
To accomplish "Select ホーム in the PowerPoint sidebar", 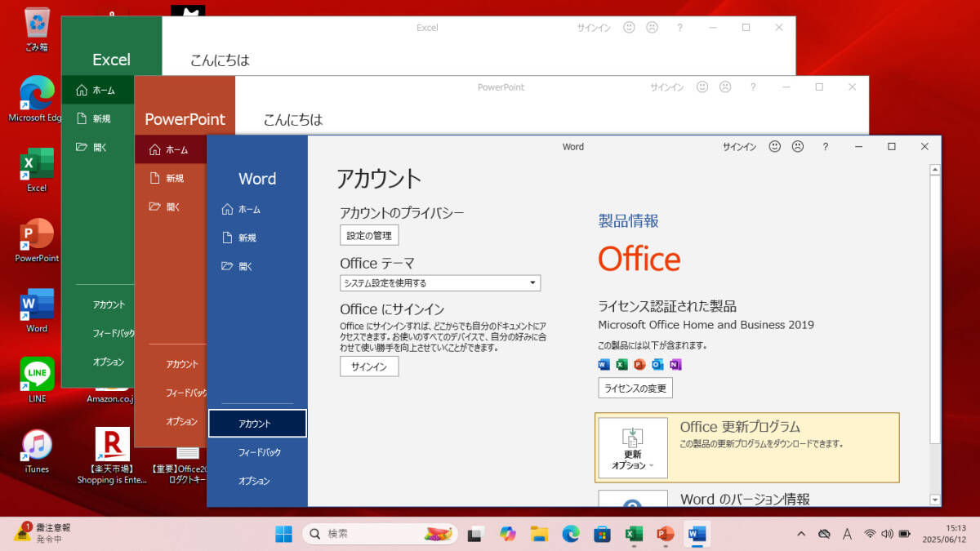I will tap(171, 150).
